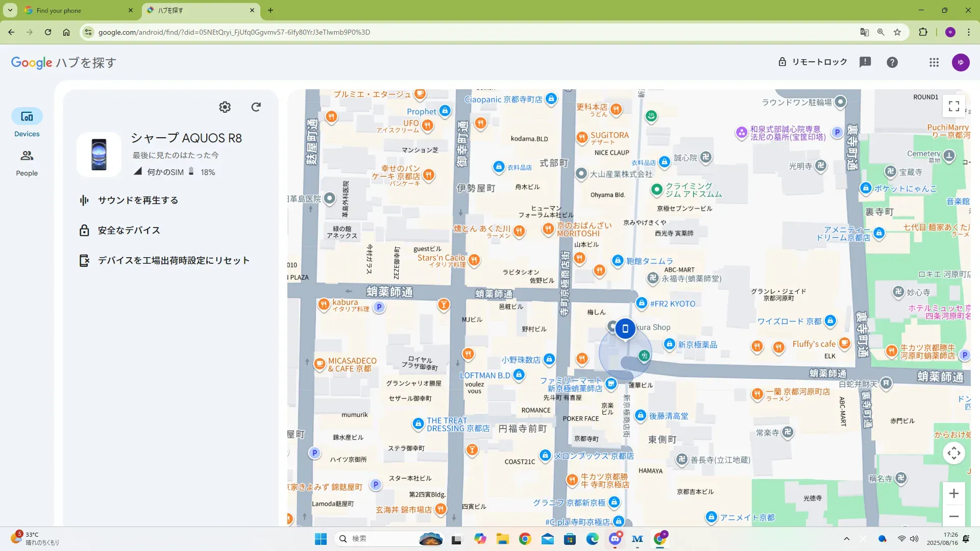Toggle fullscreen map view

953,106
